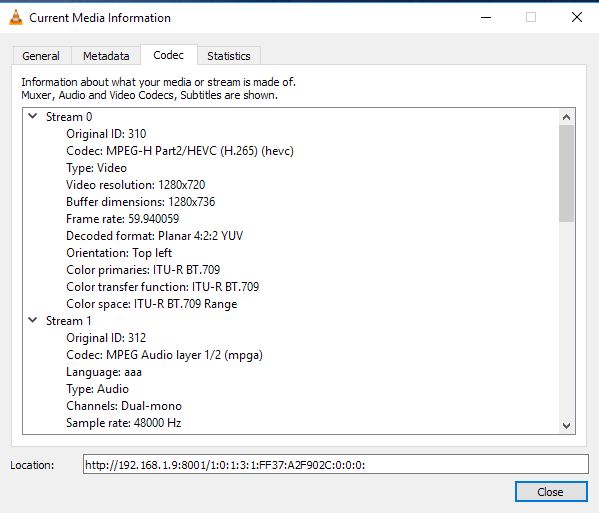Collapse the Stream 0 tree node
The width and height of the screenshot is (599, 513).
33,116
